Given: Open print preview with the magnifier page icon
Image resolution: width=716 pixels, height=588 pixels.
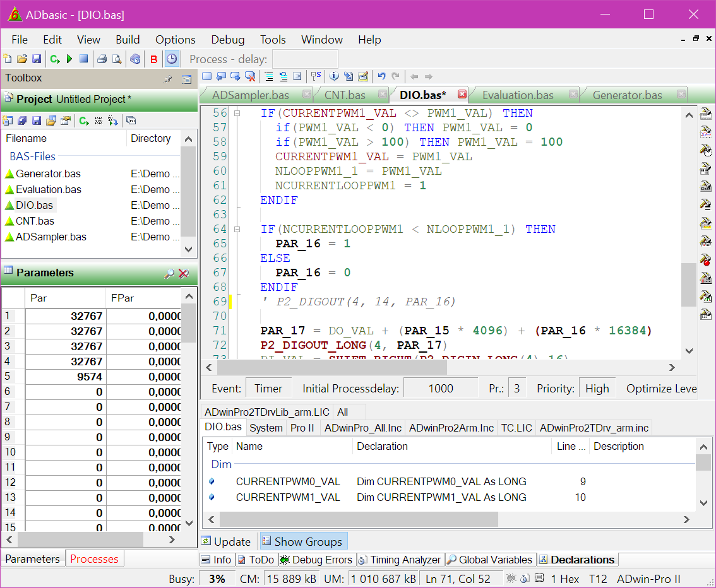Looking at the screenshot, I should point(117,59).
